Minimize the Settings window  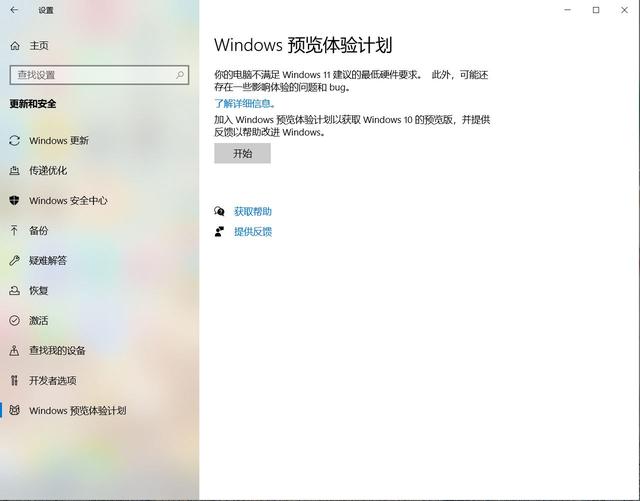tap(567, 10)
